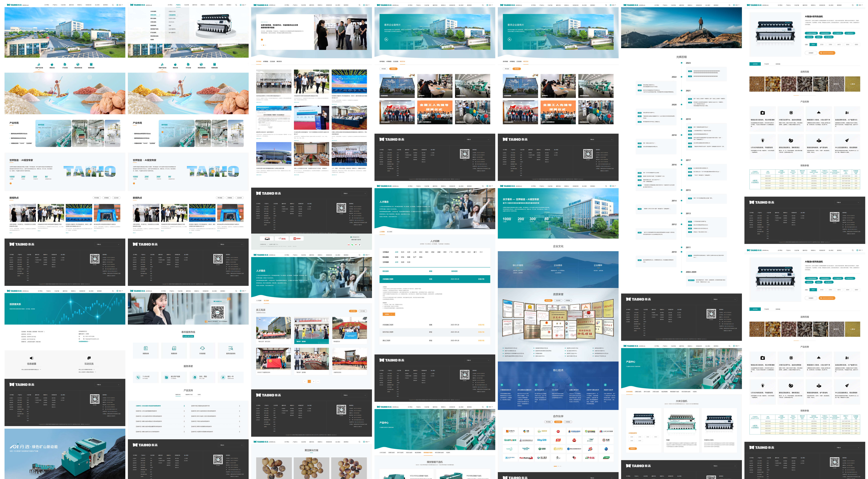Select the 员工培训 filter pill
Viewport: 868px width, 479px height.
pyautogui.click(x=363, y=311)
